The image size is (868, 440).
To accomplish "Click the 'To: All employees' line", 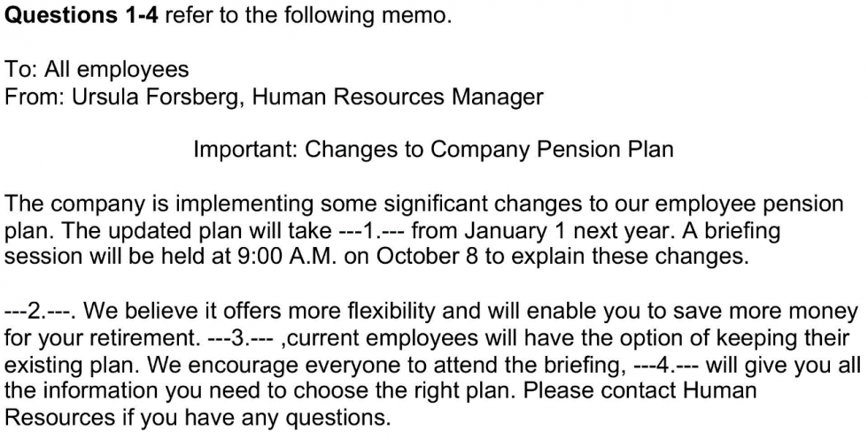I will [x=97, y=70].
